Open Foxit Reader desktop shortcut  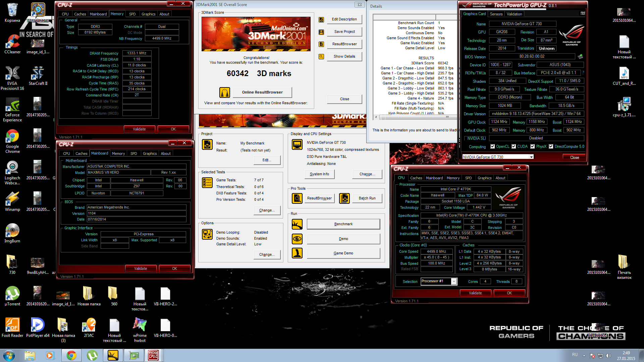click(12, 328)
